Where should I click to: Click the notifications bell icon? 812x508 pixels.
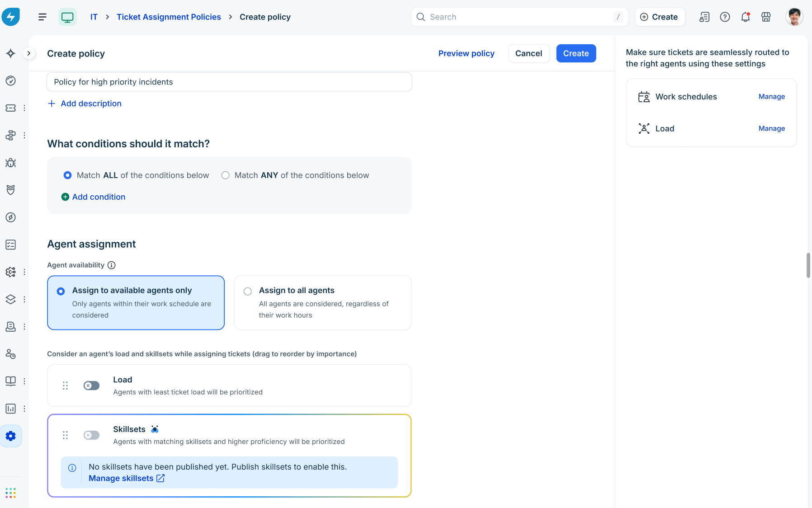(x=746, y=17)
